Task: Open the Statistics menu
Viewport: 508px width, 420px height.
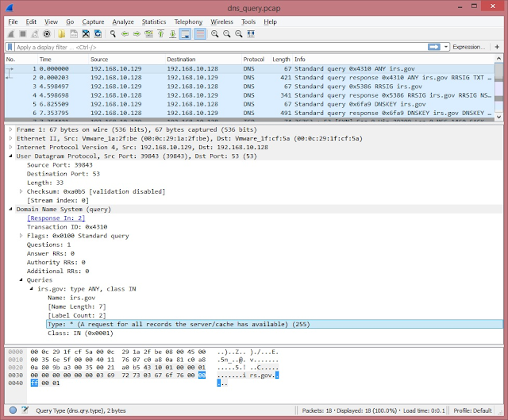Action: 154,21
